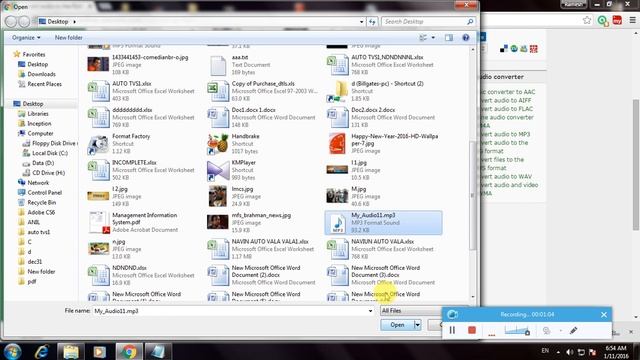The height and width of the screenshot is (360, 640).
Task: Click the file list vertical scrollbar
Action: 473,195
